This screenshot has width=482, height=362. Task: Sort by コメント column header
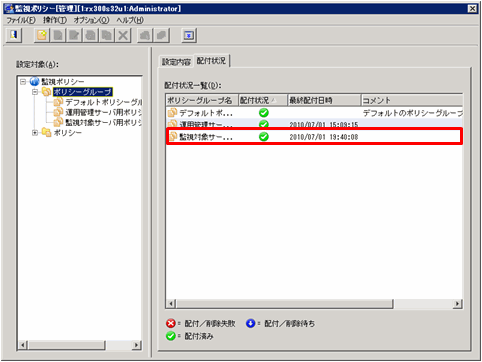(x=412, y=100)
